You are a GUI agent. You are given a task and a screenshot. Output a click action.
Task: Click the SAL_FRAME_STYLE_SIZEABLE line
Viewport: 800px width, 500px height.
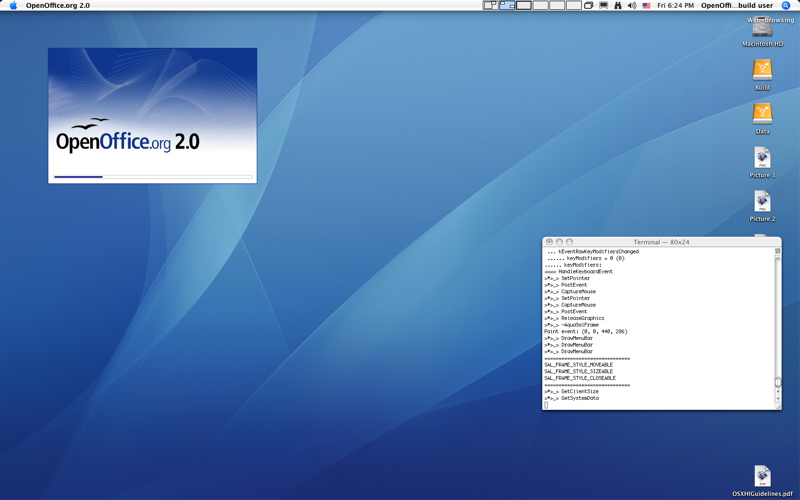point(579,371)
